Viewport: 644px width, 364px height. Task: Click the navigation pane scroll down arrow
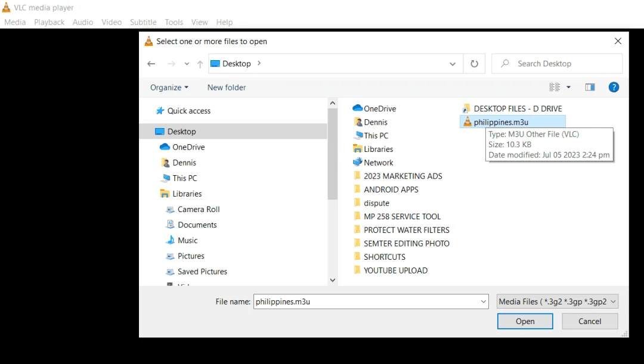coord(333,280)
